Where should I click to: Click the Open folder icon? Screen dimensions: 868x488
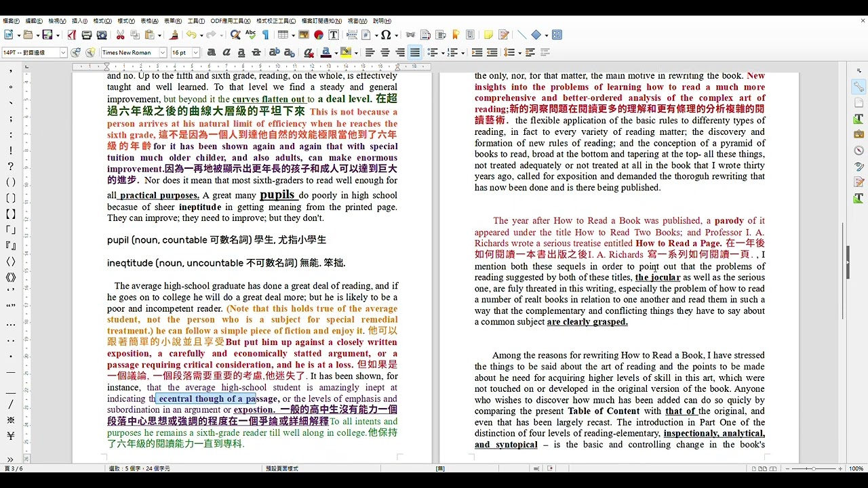[x=28, y=35]
